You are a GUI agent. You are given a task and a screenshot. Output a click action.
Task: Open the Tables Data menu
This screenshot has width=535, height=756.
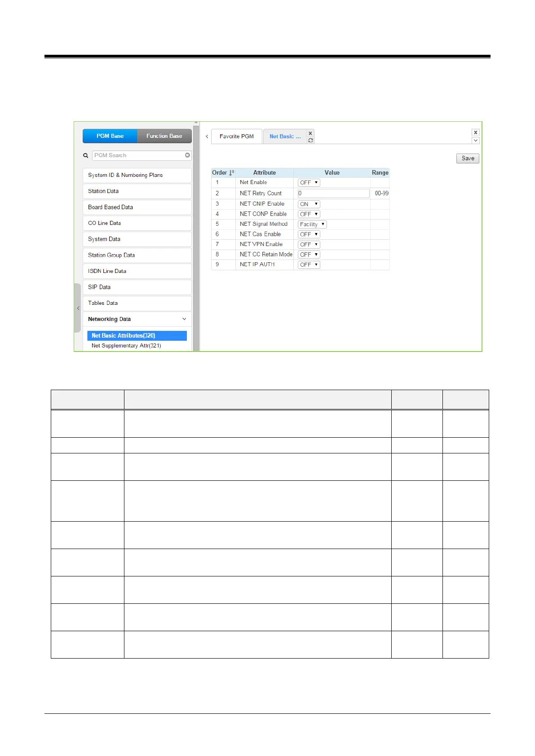tap(137, 303)
